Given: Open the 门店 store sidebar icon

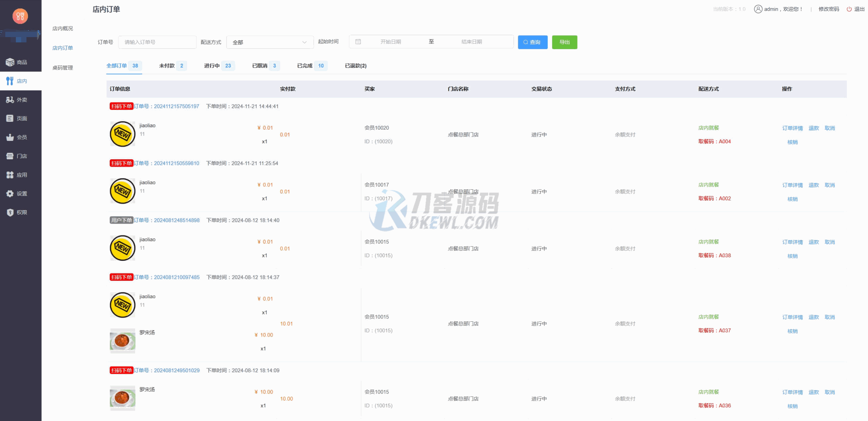Looking at the screenshot, I should [10, 156].
